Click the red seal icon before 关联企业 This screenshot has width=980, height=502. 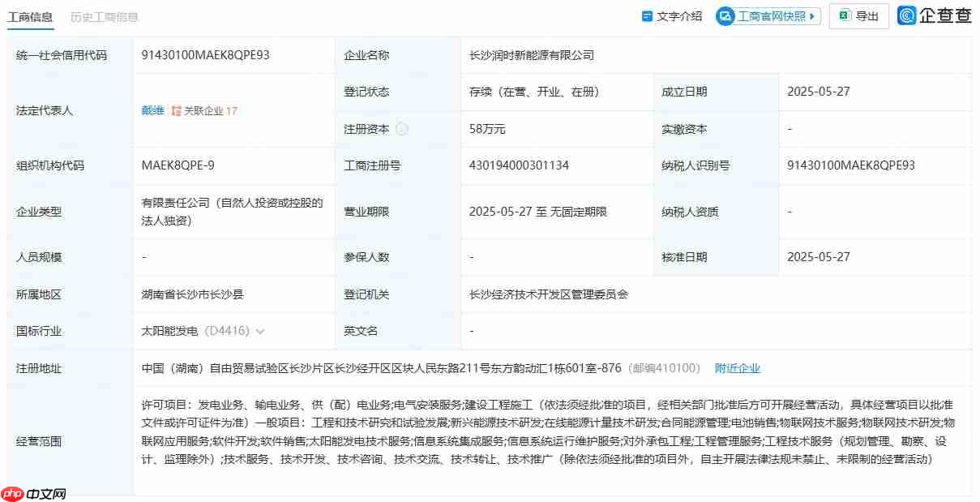point(176,111)
